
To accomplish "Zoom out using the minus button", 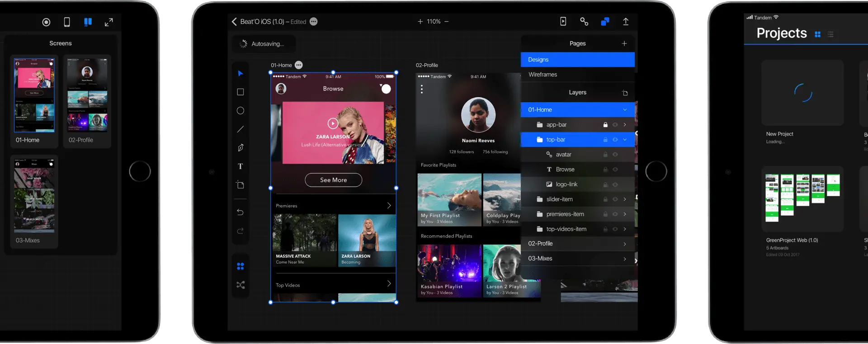I will [x=446, y=22].
